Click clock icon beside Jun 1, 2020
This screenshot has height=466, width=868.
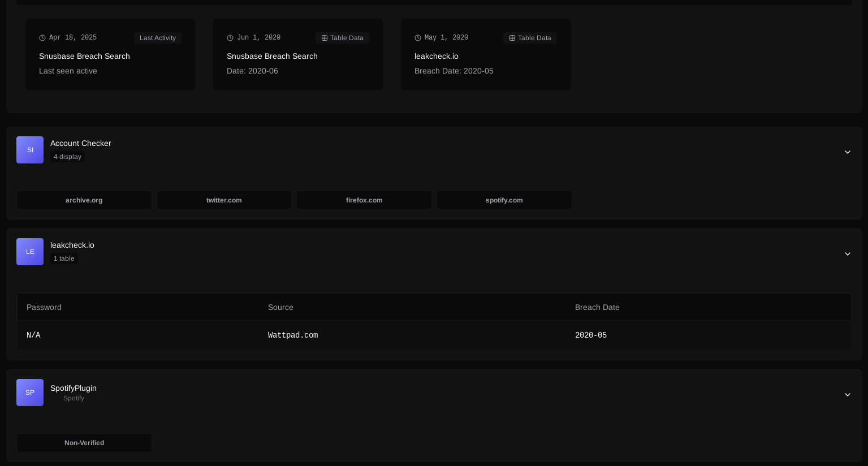tap(230, 38)
